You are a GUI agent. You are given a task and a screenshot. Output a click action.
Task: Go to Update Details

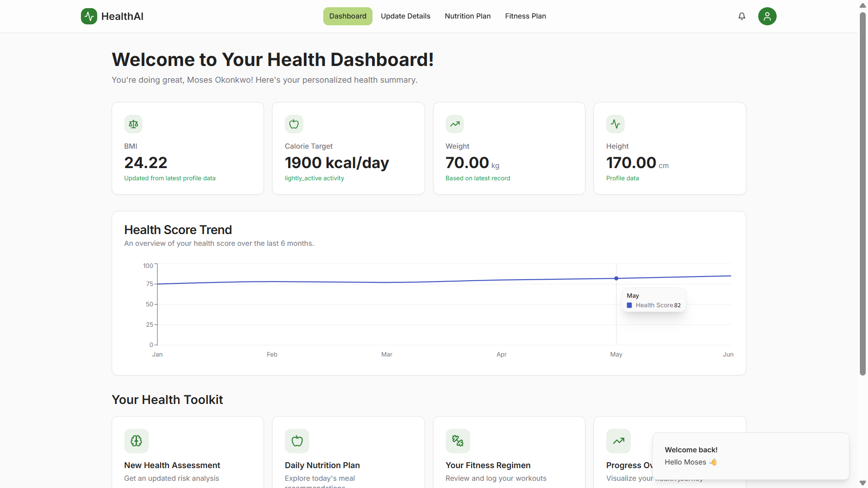[x=406, y=16]
